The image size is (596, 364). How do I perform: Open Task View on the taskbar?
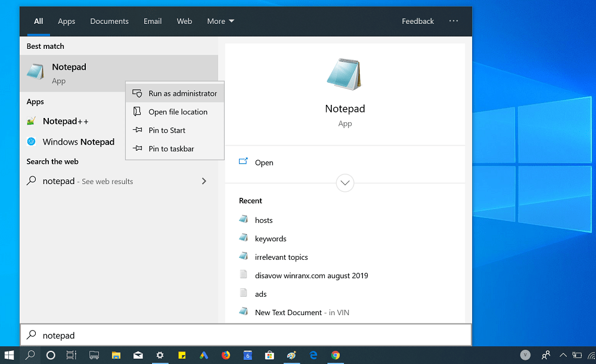pyautogui.click(x=72, y=355)
